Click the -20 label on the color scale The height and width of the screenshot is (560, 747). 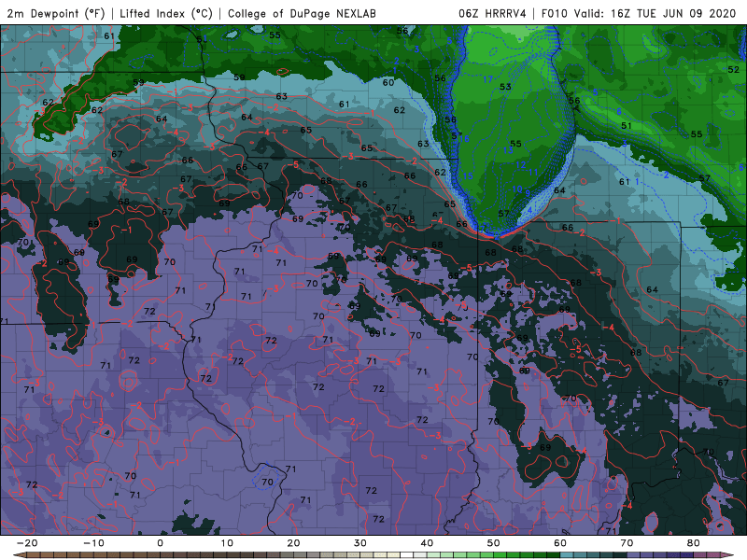(x=27, y=543)
